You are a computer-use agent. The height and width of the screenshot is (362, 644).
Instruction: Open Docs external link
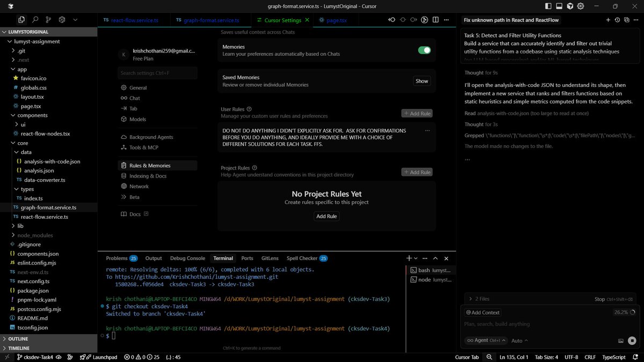point(135,214)
